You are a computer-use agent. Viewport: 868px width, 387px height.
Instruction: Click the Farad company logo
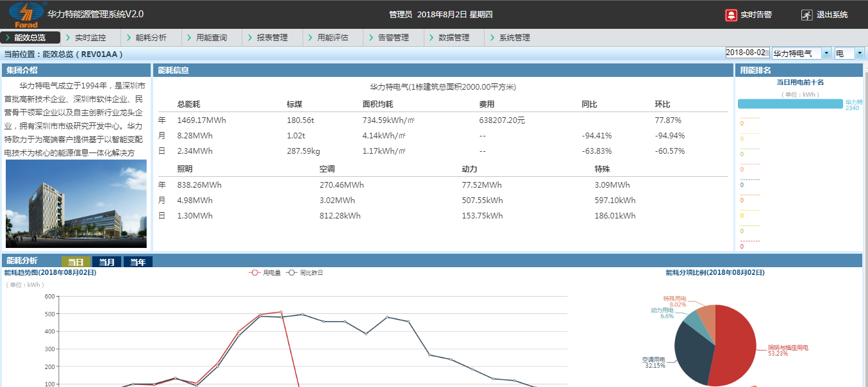tap(26, 15)
